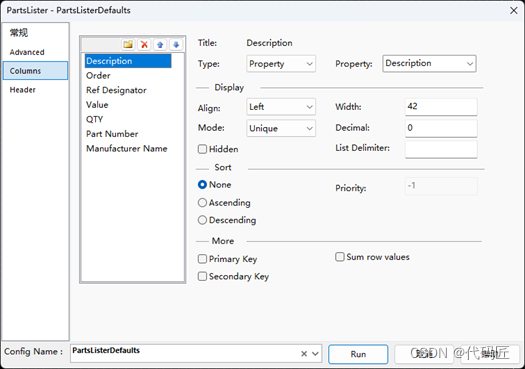Check Sum row values option
This screenshot has width=525, height=369.
[340, 257]
